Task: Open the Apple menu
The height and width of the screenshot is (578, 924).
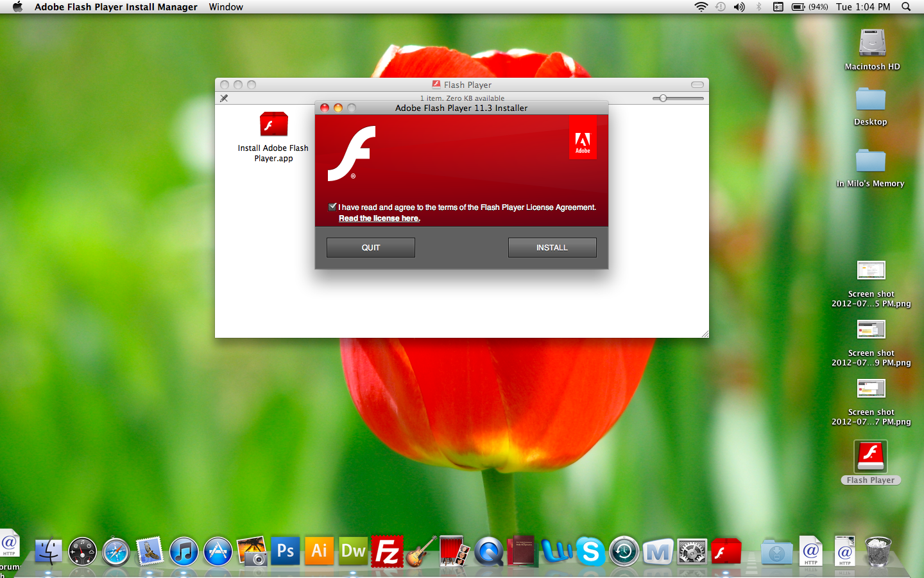Action: pyautogui.click(x=17, y=7)
